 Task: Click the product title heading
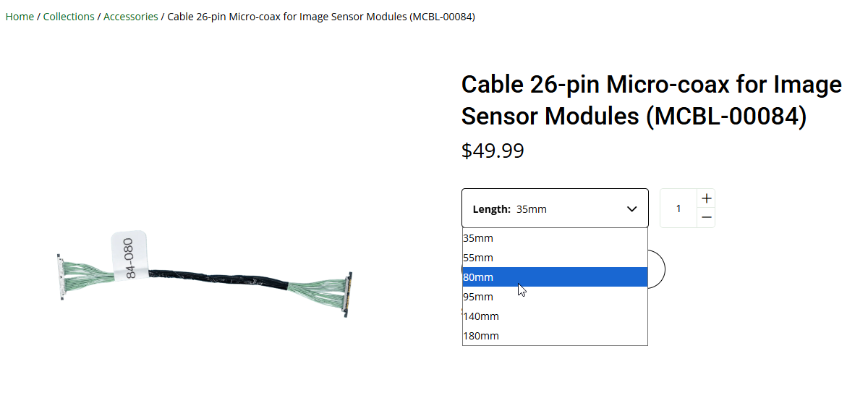click(x=651, y=100)
